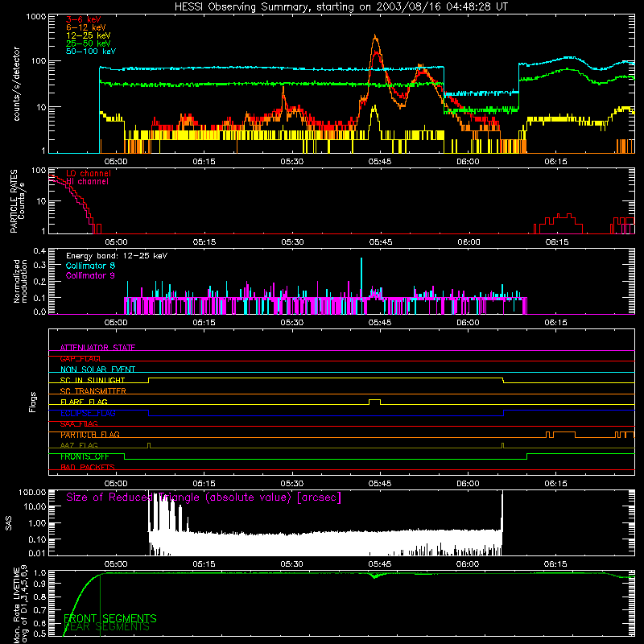The width and height of the screenshot is (644, 644).
Task: Click the FRONT SEGMENTS legend label
Action: [110, 618]
